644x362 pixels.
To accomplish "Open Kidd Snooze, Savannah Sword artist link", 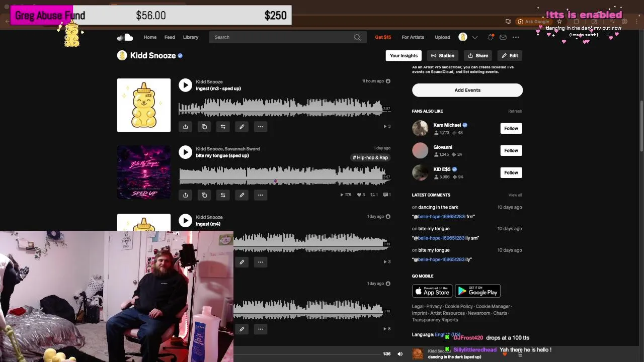I will (x=228, y=149).
